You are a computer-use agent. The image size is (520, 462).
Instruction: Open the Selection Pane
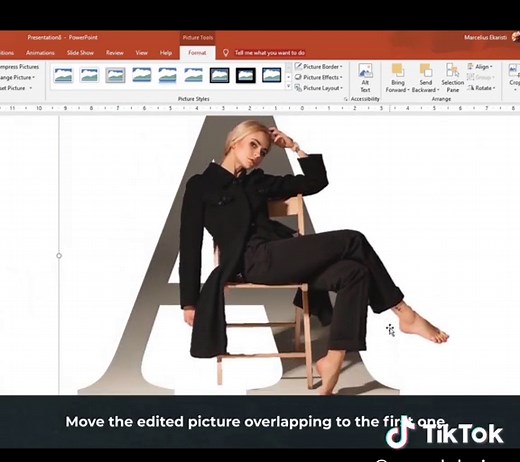pyautogui.click(x=453, y=78)
